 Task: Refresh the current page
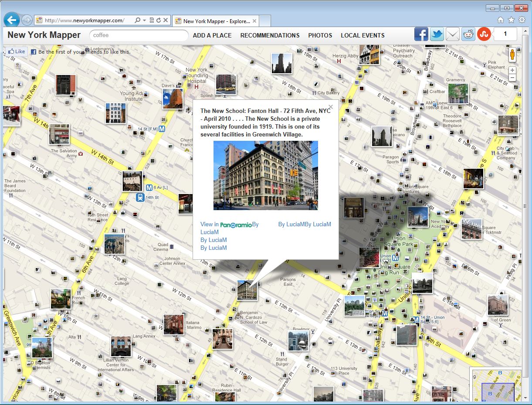click(x=159, y=20)
